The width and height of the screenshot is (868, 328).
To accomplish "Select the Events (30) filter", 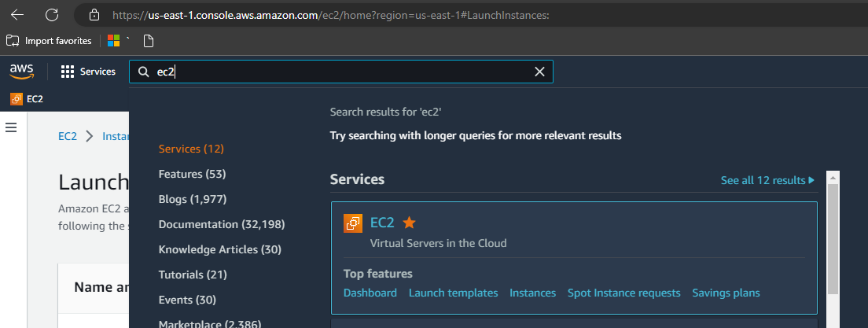I will [x=187, y=300].
